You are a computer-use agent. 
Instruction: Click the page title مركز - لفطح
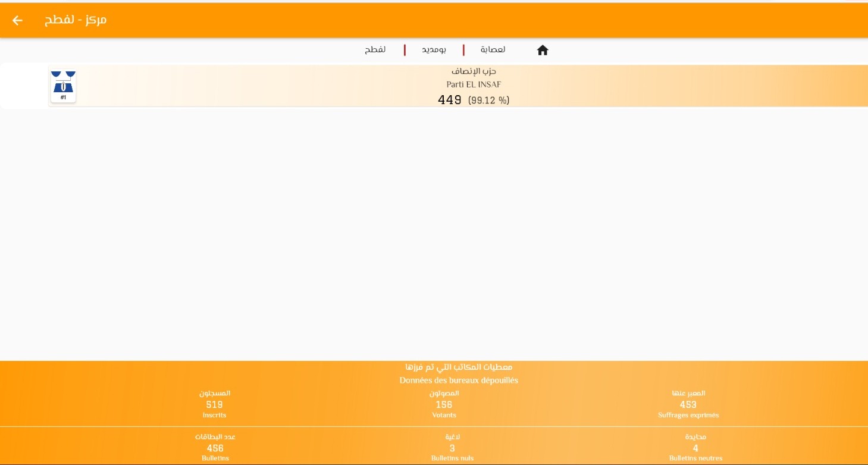pos(76,20)
